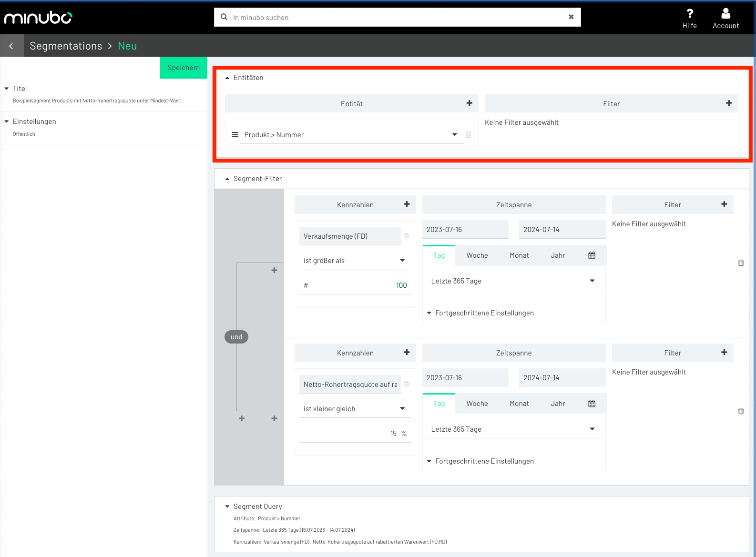The height and width of the screenshot is (557, 756).
Task: Click the 'In minubo suchen' search field
Action: point(398,17)
